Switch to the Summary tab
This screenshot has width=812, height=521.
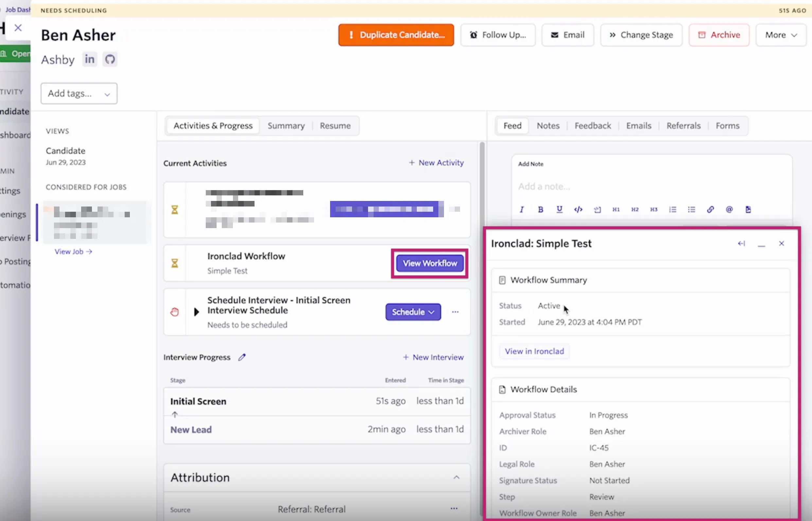tap(286, 126)
